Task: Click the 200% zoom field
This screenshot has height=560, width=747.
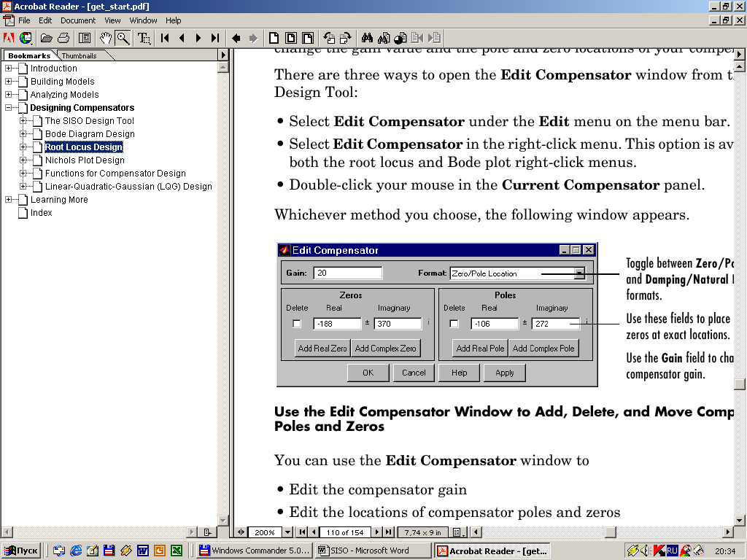Action: point(265,532)
